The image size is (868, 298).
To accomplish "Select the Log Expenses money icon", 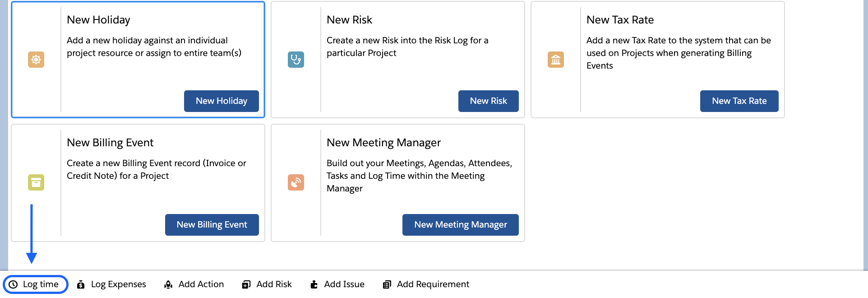I will click(81, 284).
